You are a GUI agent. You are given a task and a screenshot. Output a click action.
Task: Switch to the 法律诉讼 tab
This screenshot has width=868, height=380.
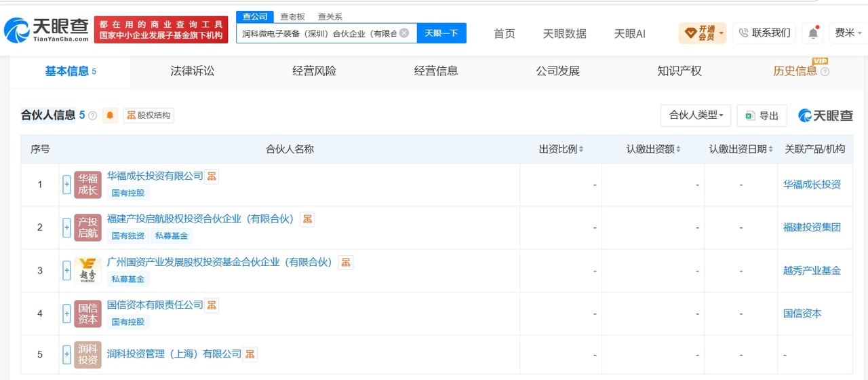point(192,71)
